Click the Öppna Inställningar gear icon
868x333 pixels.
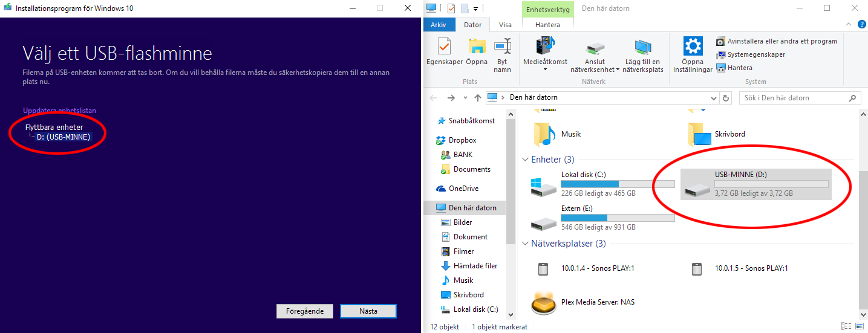tap(692, 55)
